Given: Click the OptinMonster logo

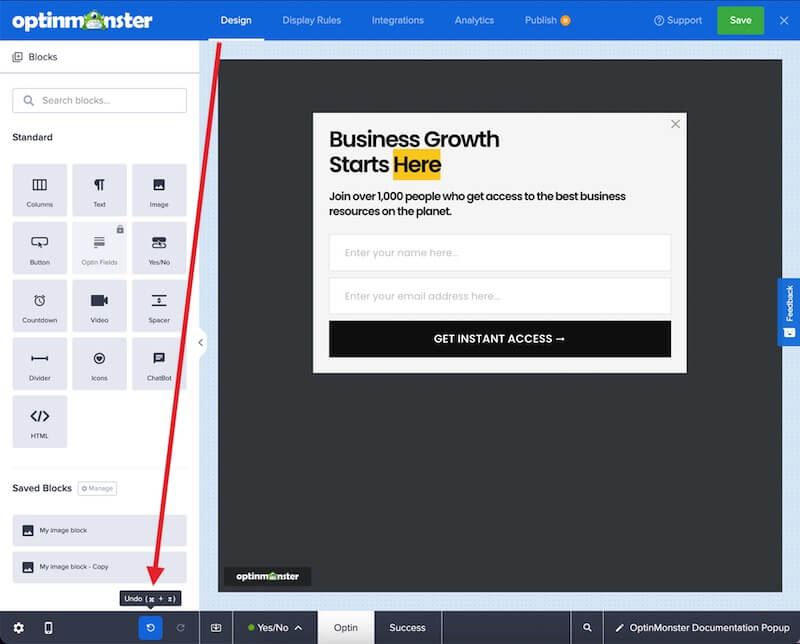Looking at the screenshot, I should click(82, 20).
